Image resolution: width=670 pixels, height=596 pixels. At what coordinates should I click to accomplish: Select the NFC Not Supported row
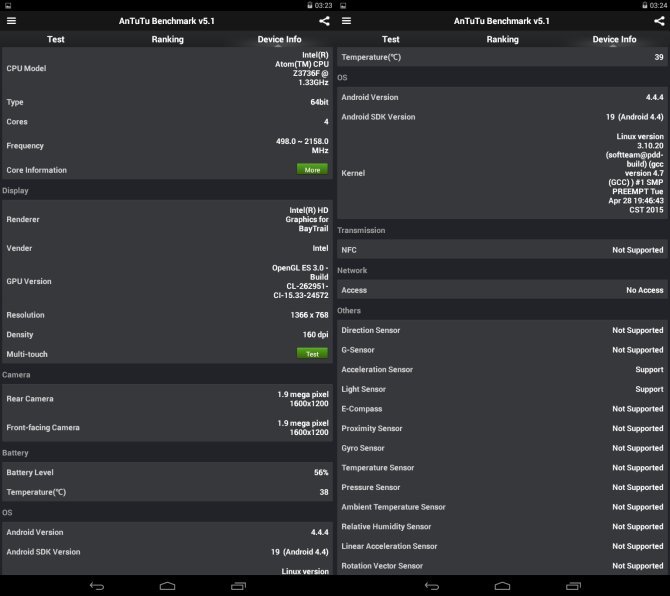click(502, 250)
